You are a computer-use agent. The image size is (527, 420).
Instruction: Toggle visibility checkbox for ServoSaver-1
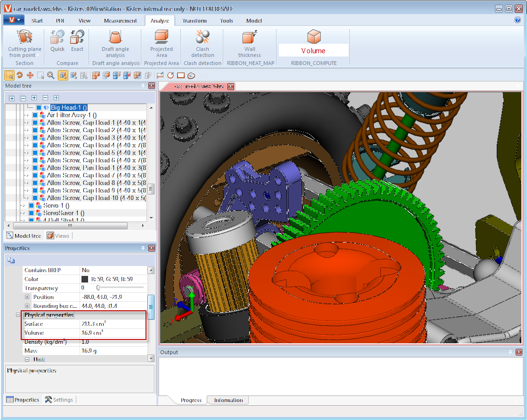(31, 213)
